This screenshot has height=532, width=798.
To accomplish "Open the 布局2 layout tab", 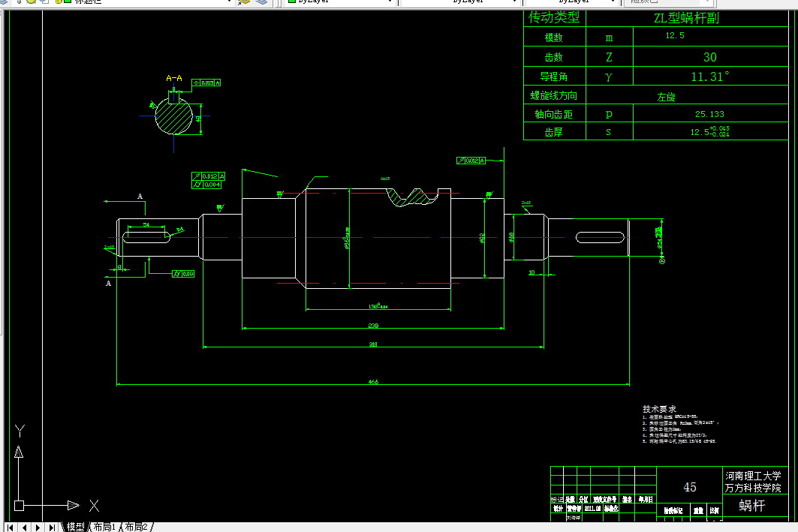I will point(137,527).
